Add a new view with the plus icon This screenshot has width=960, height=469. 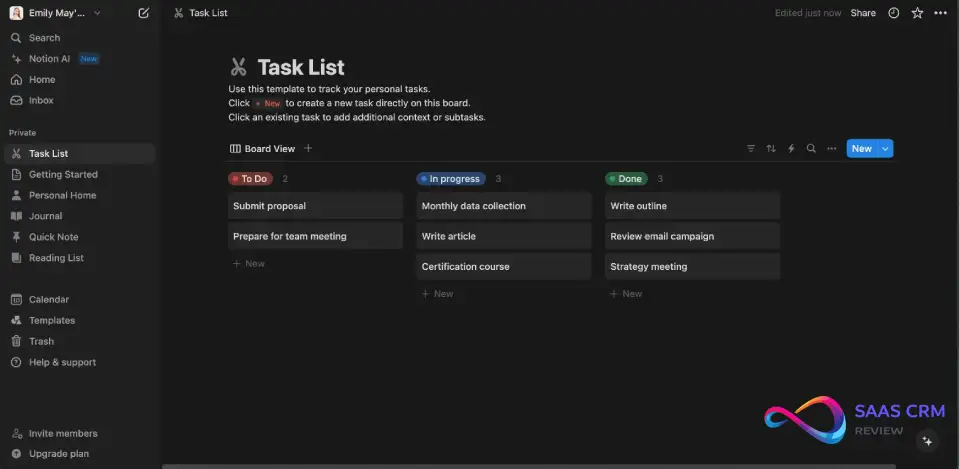pos(308,149)
